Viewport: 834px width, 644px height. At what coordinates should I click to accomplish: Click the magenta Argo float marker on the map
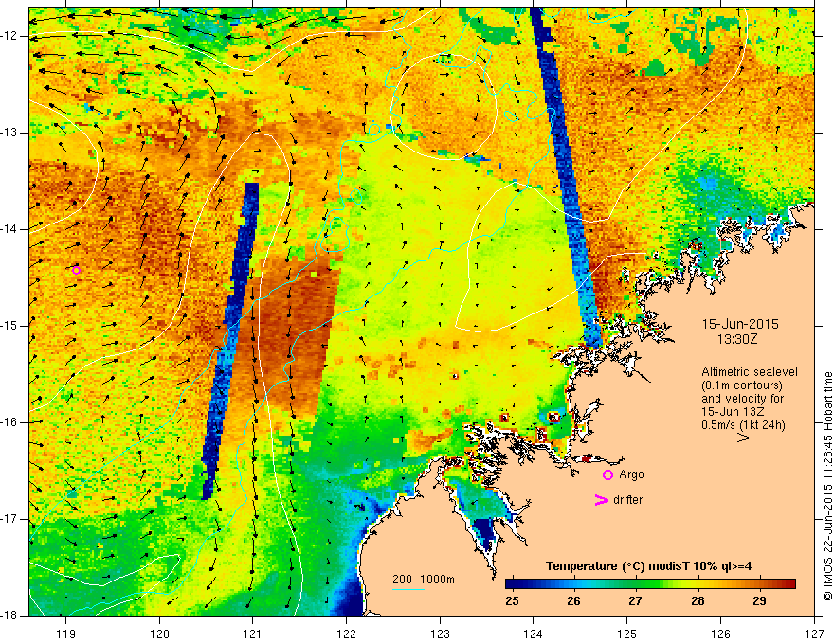(76, 271)
